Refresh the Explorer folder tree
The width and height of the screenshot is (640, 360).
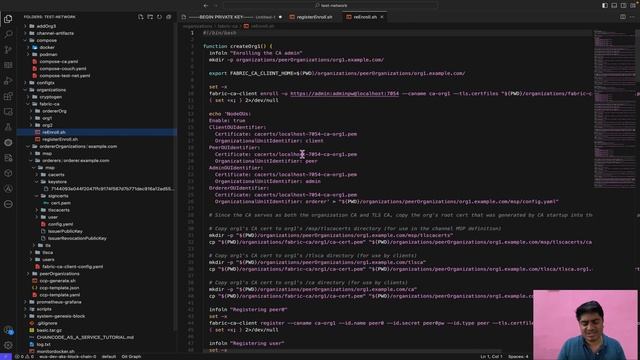click(160, 17)
